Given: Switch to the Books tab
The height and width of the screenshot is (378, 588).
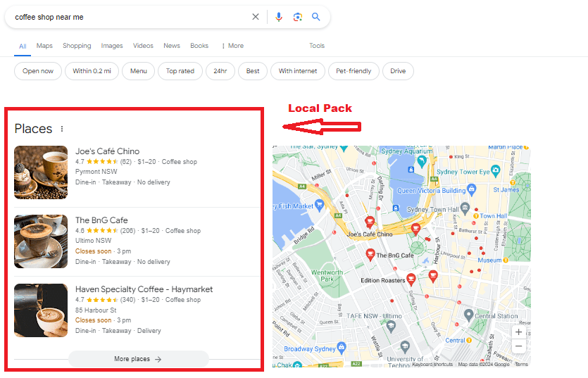Looking at the screenshot, I should (x=199, y=46).
